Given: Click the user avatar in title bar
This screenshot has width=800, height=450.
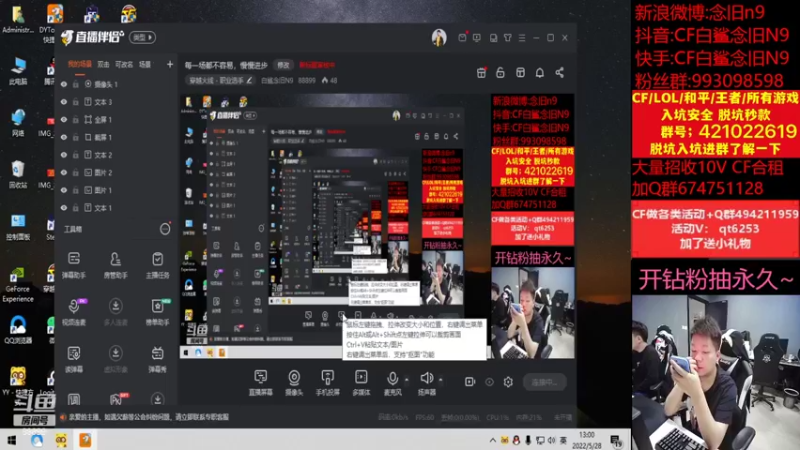Looking at the screenshot, I should click(439, 37).
